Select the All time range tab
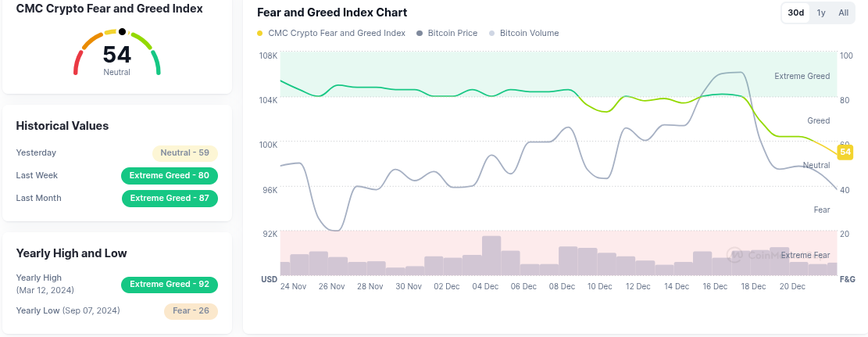 (844, 13)
